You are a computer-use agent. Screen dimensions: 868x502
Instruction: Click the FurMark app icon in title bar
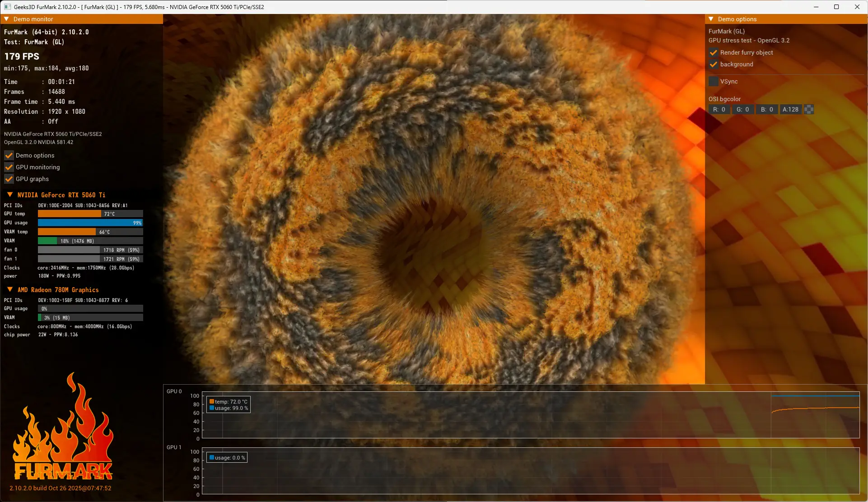click(x=7, y=7)
